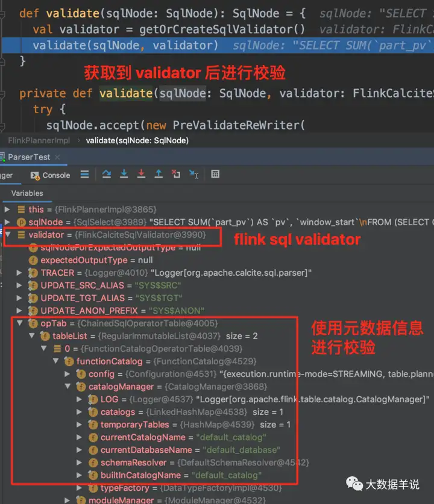This screenshot has width=434, height=504.
Task: Select the tableList size = 2 row
Action: (x=217, y=336)
